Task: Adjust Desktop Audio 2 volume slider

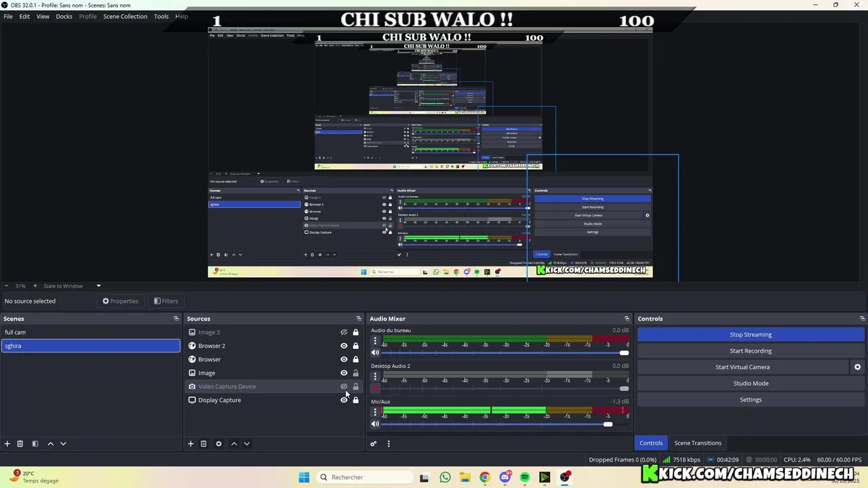Action: [624, 388]
